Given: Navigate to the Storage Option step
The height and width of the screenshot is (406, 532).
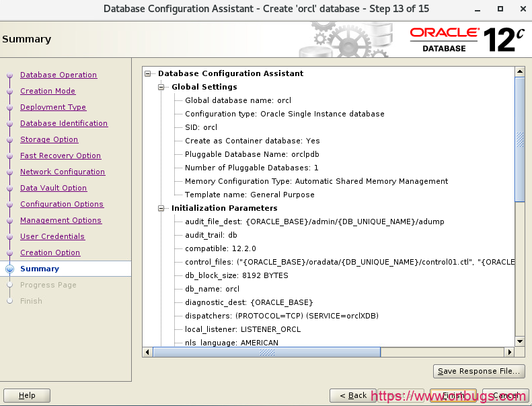Looking at the screenshot, I should click(49, 139).
